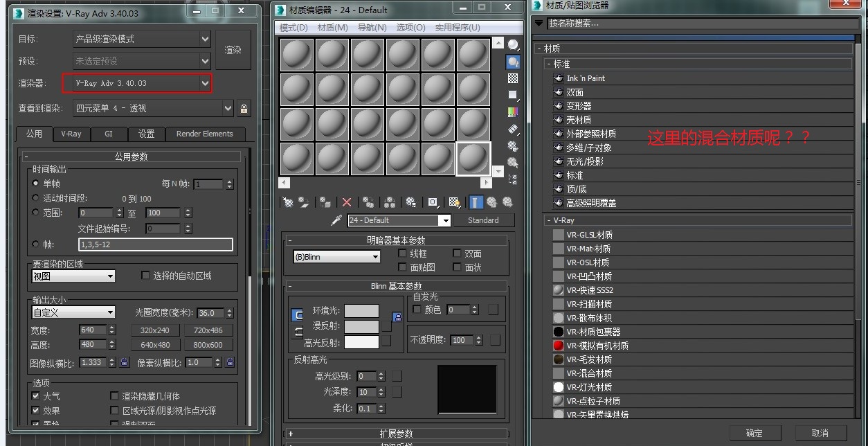Open 24 - Default material name dropdown
This screenshot has width=868, height=446.
399,220
